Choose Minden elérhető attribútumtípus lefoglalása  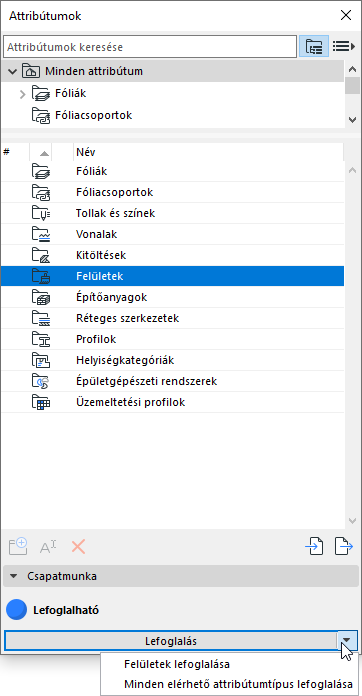tap(239, 684)
